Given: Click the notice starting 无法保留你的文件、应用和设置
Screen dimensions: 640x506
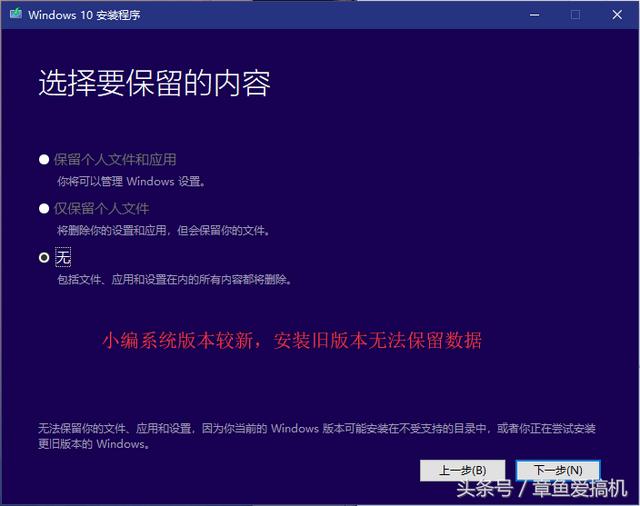Looking at the screenshot, I should coord(317,436).
